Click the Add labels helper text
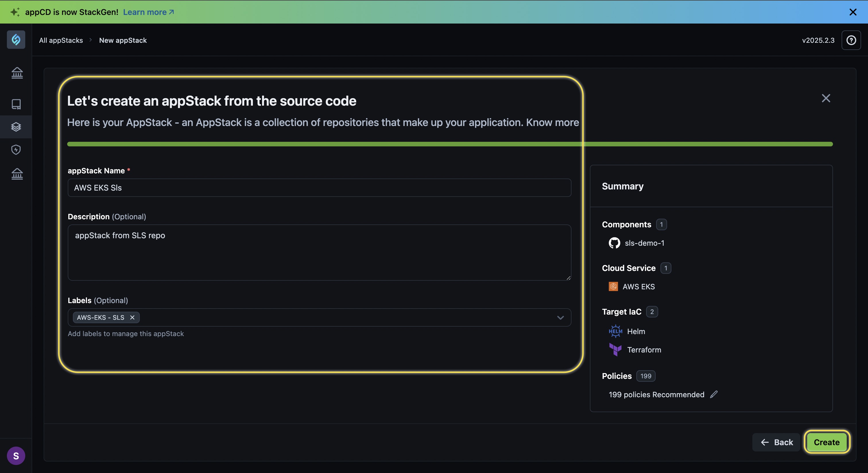The image size is (868, 473). click(x=126, y=334)
